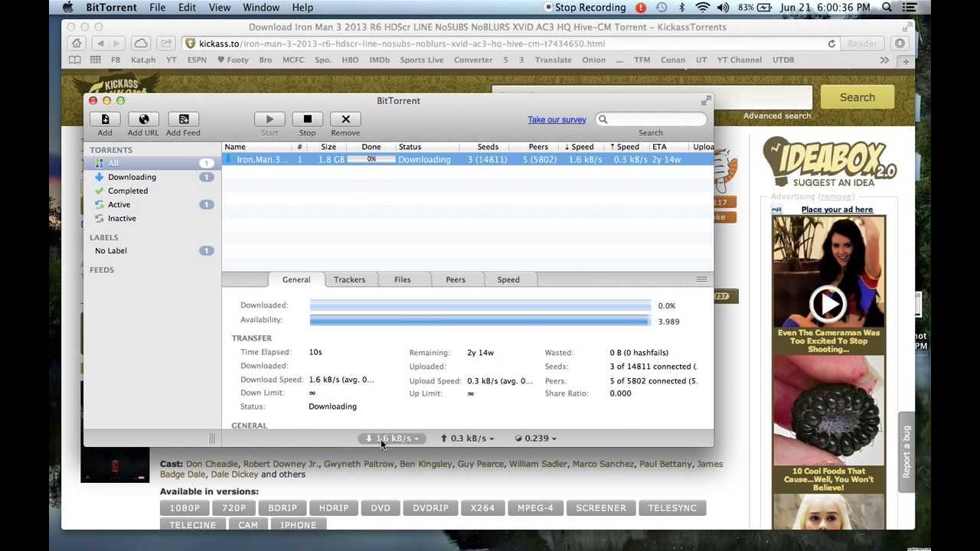Image resolution: width=980 pixels, height=551 pixels.
Task: Click the Bluetooth icon in menu bar
Action: (682, 8)
